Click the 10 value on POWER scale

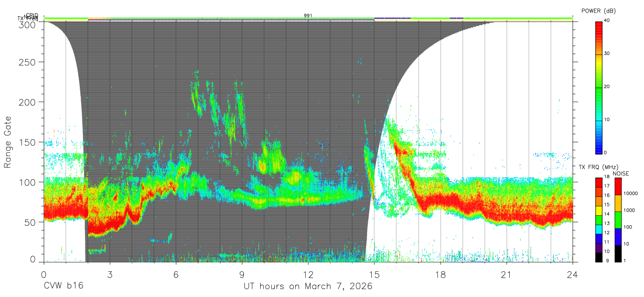[607, 120]
